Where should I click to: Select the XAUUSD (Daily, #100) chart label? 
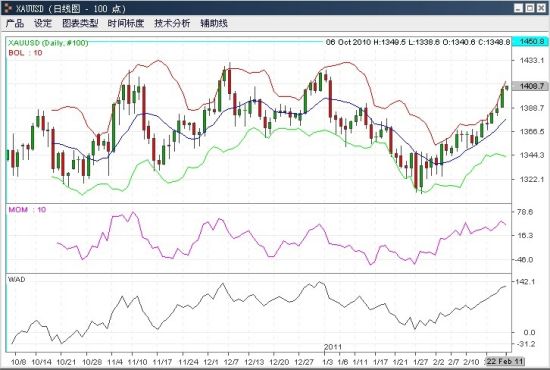(x=48, y=43)
